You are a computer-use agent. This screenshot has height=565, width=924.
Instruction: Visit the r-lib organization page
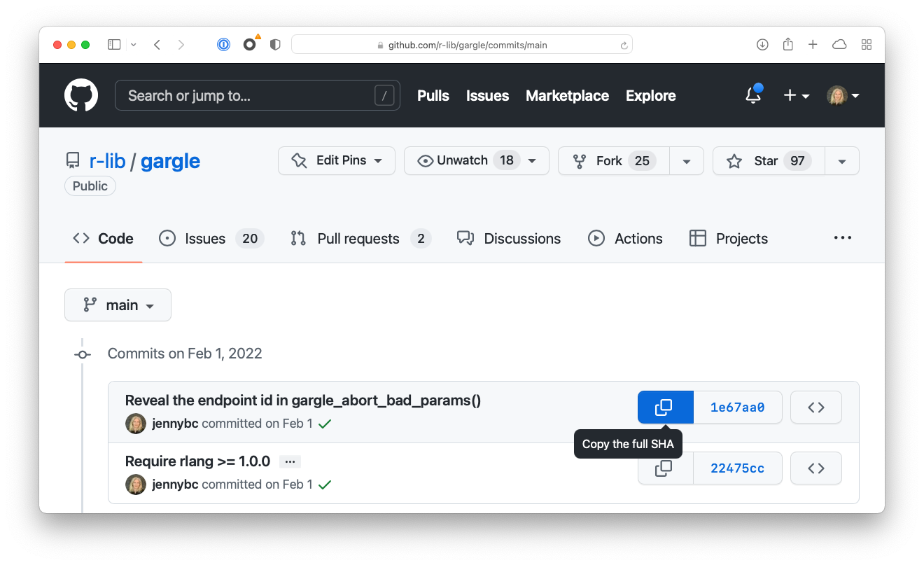tap(108, 160)
